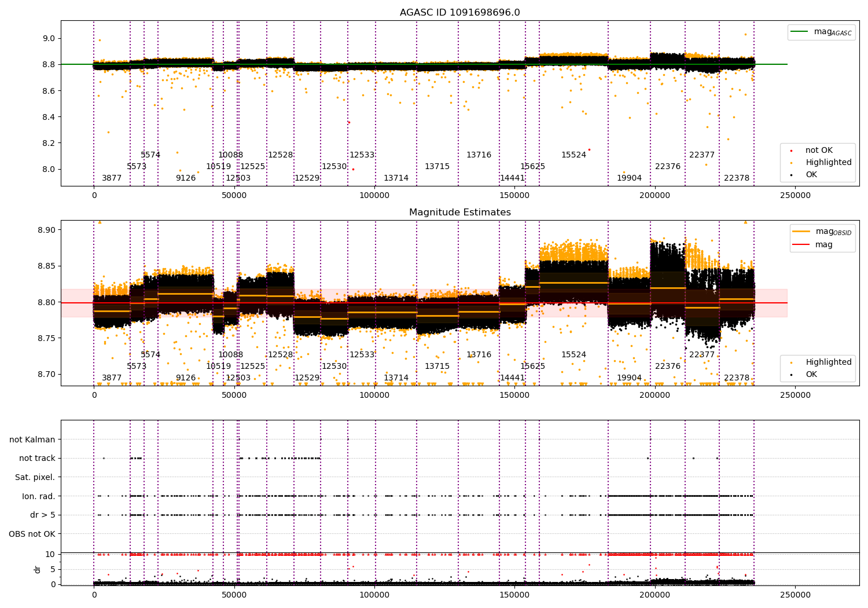
Task: Select obsid 13714 in Magnitude Estimates plot
Action: pos(396,378)
